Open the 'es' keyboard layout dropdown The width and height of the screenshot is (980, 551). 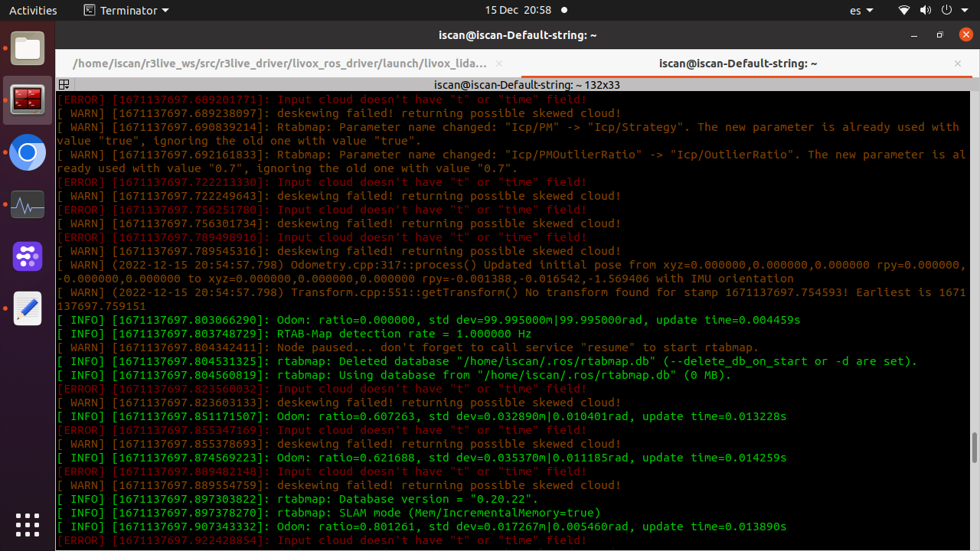pyautogui.click(x=862, y=11)
